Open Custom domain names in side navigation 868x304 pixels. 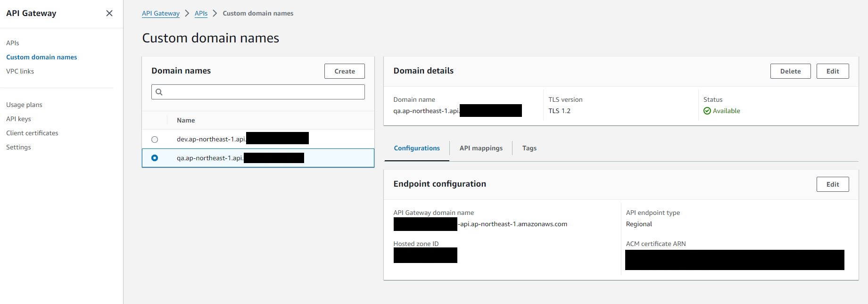tap(41, 57)
